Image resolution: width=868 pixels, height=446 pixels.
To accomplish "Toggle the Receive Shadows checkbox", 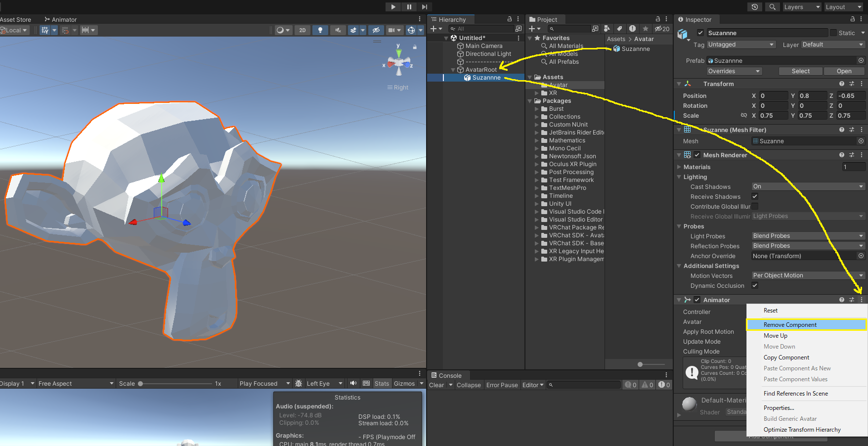I will tap(755, 196).
